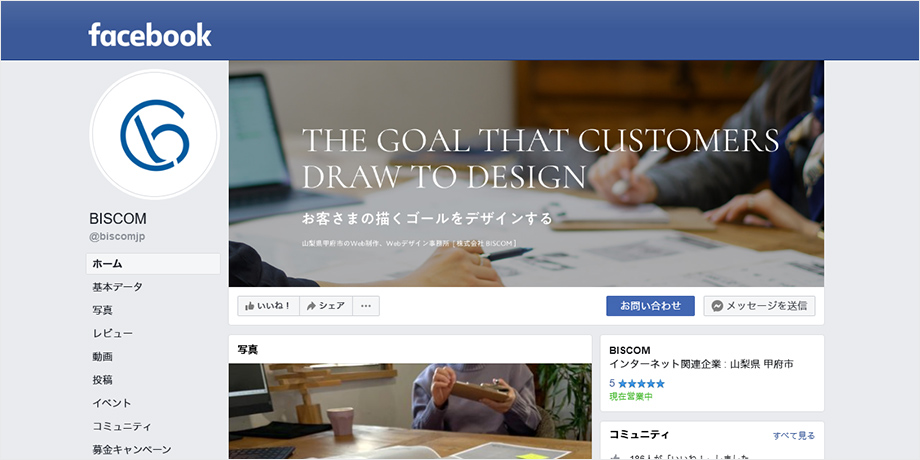Open the photo of person holding clipboard
920x460 pixels.
point(410,411)
